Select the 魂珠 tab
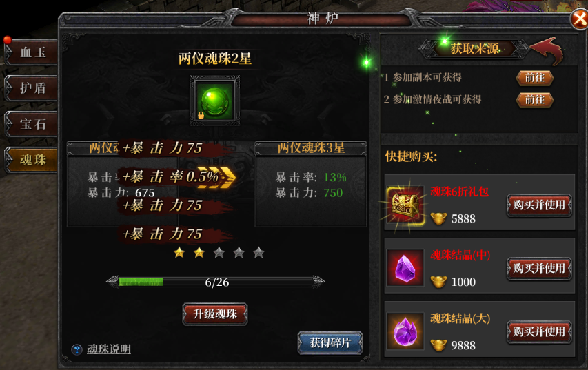 (31, 160)
